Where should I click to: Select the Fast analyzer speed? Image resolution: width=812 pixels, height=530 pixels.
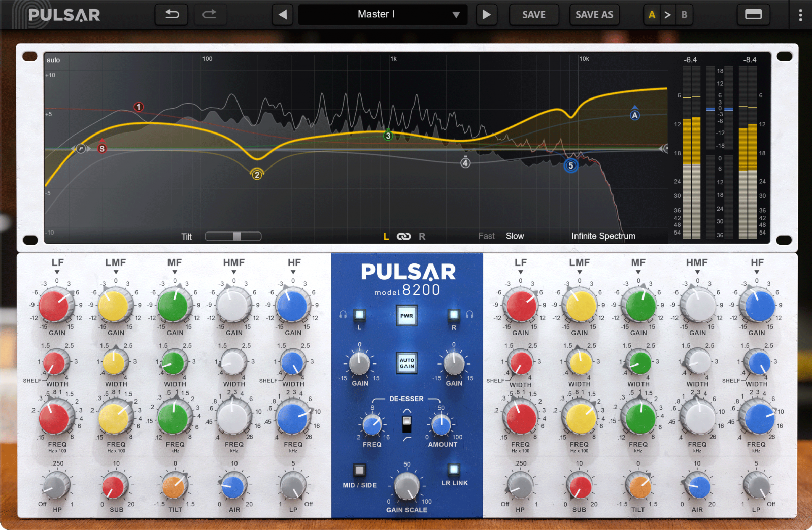(x=486, y=236)
